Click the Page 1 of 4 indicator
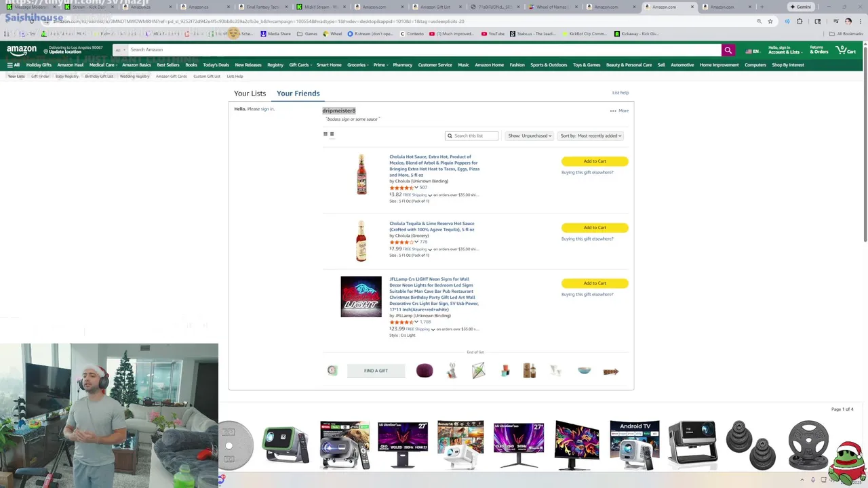The height and width of the screenshot is (488, 868). [842, 409]
